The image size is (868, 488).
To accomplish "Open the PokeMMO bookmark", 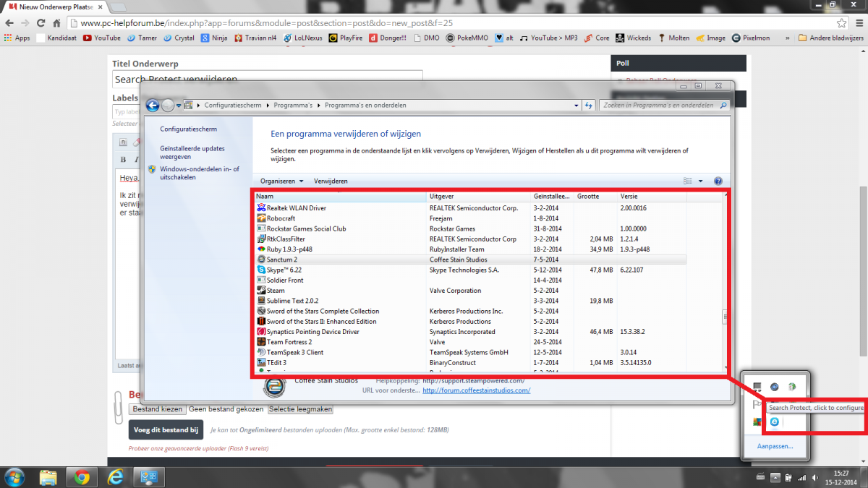I will [x=467, y=38].
